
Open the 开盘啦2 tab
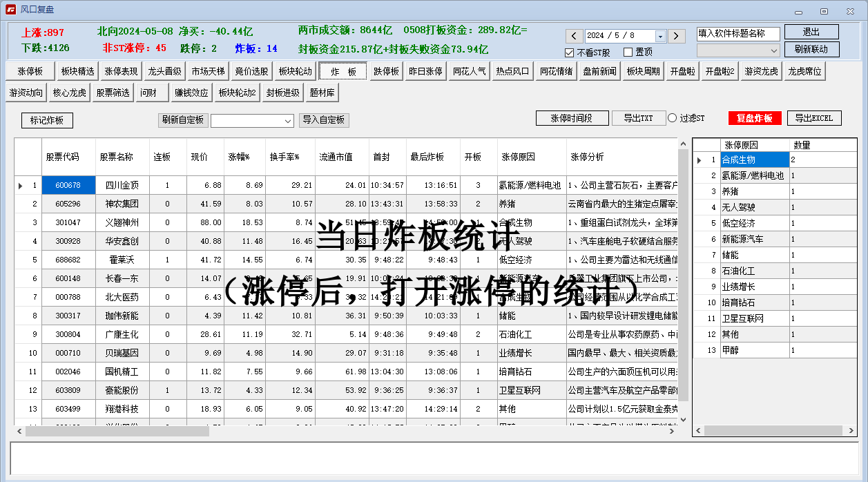[x=720, y=71]
